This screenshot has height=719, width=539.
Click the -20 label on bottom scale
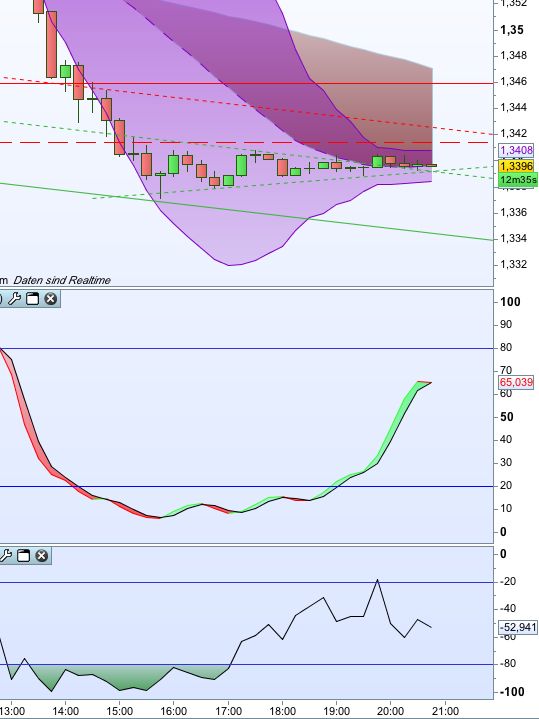pos(508,581)
